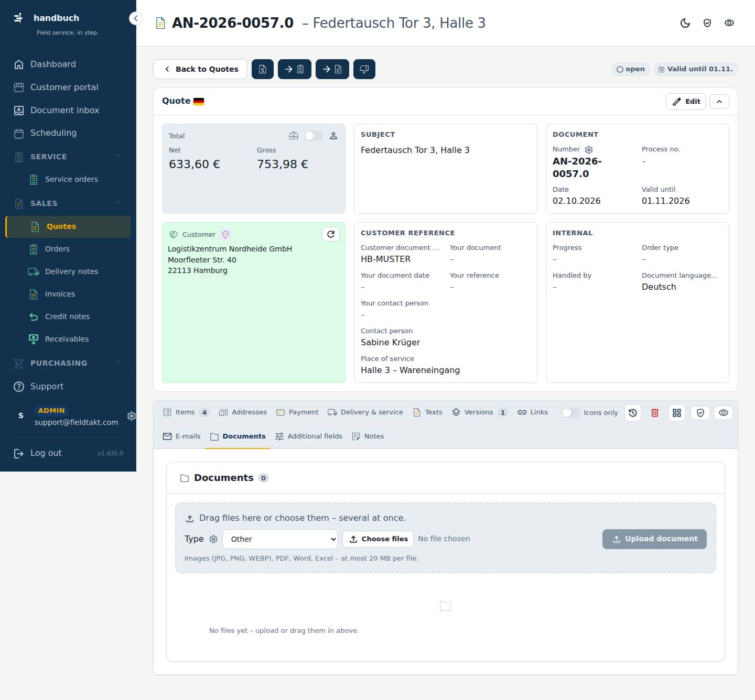Image resolution: width=755 pixels, height=700 pixels.
Task: Collapse the SALES sidebar section
Action: (118, 203)
